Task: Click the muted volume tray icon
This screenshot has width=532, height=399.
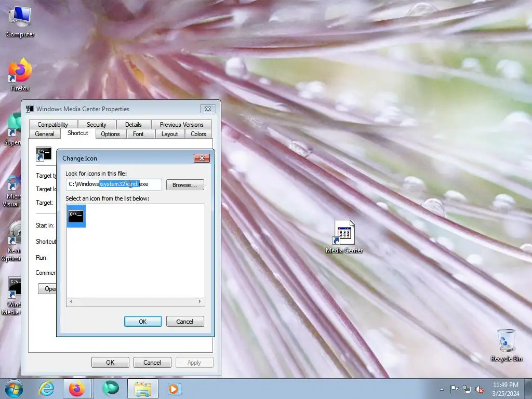Action: pos(480,390)
